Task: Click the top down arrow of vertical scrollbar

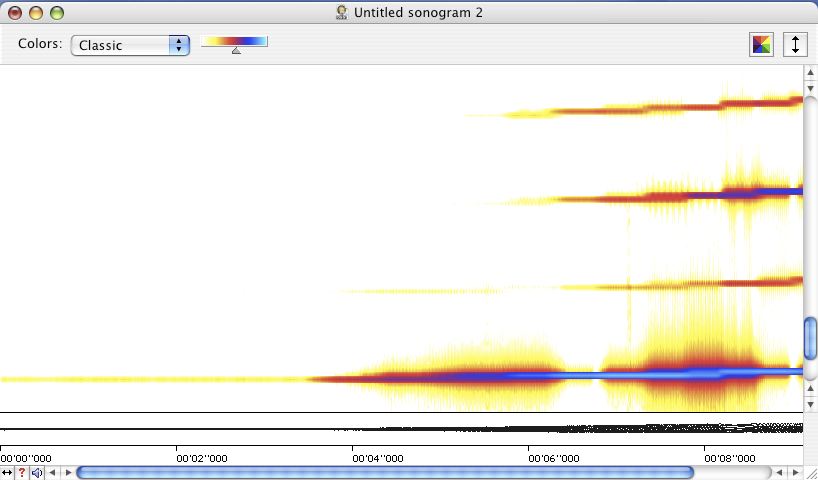Action: (x=810, y=88)
